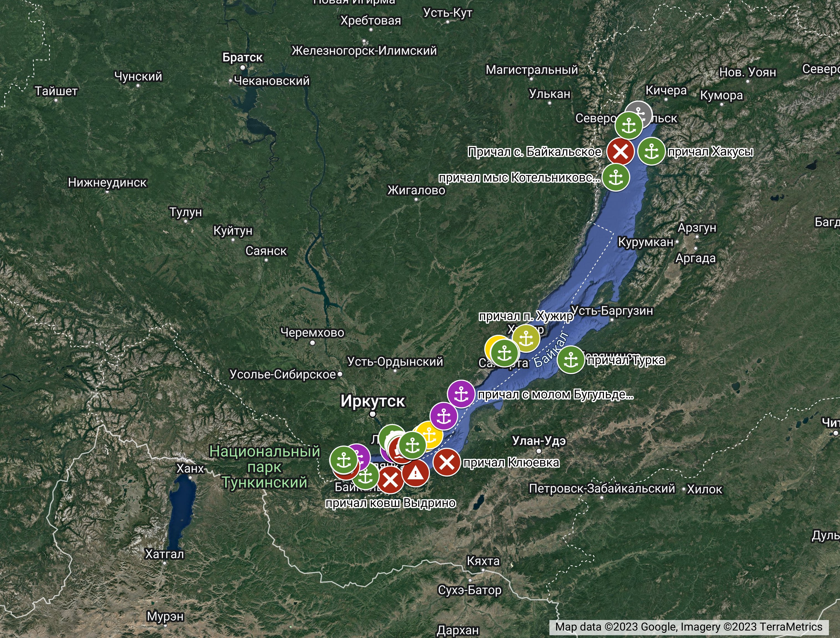Click the Улан-Удэ city label
The width and height of the screenshot is (840, 638).
(x=539, y=441)
